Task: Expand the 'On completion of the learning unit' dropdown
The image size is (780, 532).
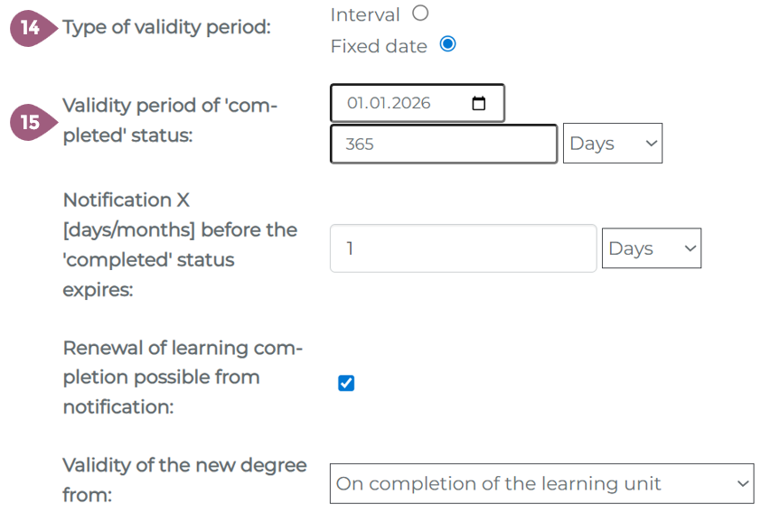Action: point(541,484)
